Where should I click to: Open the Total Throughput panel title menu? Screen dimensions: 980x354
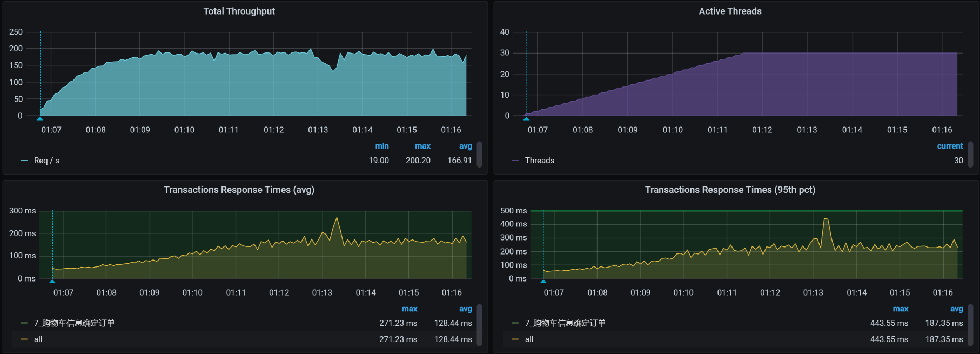pos(239,11)
